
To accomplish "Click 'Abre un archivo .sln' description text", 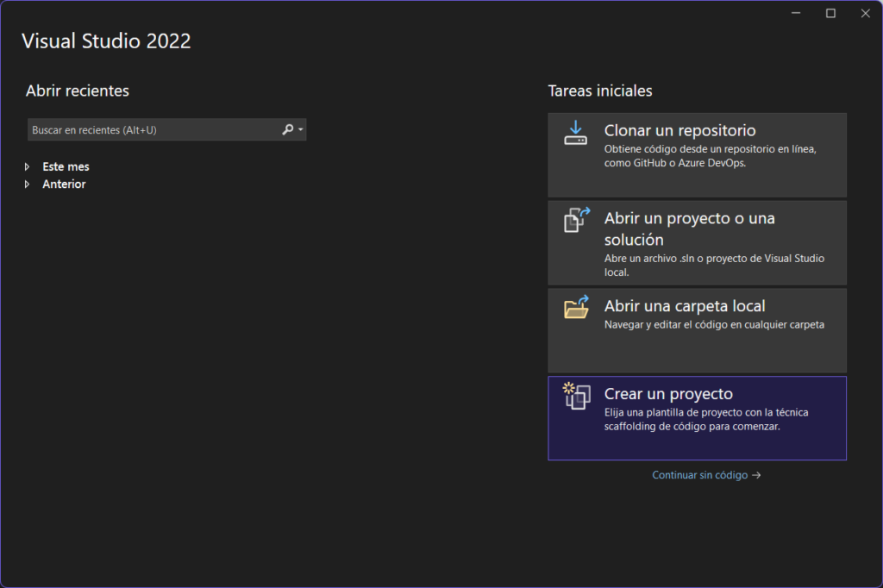I will (x=714, y=266).
